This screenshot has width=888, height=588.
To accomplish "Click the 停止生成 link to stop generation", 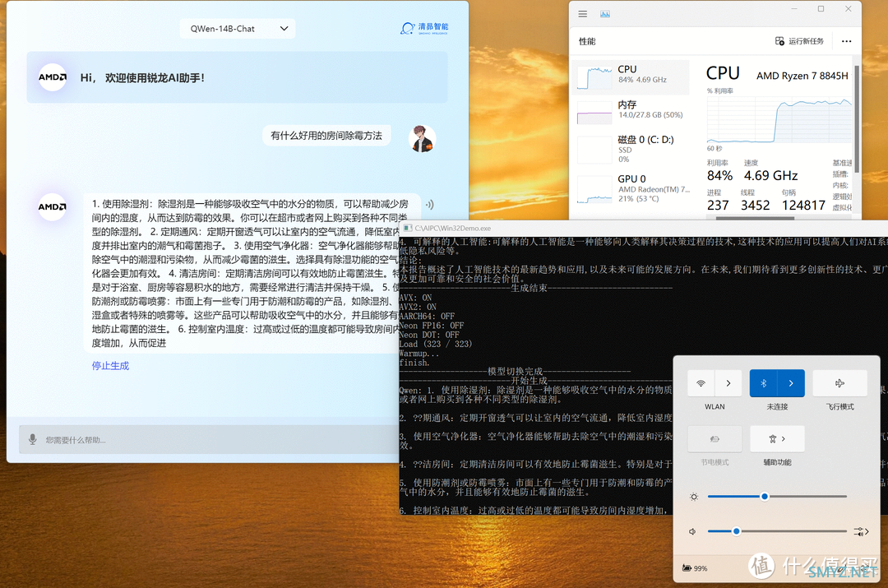I will click(x=110, y=366).
